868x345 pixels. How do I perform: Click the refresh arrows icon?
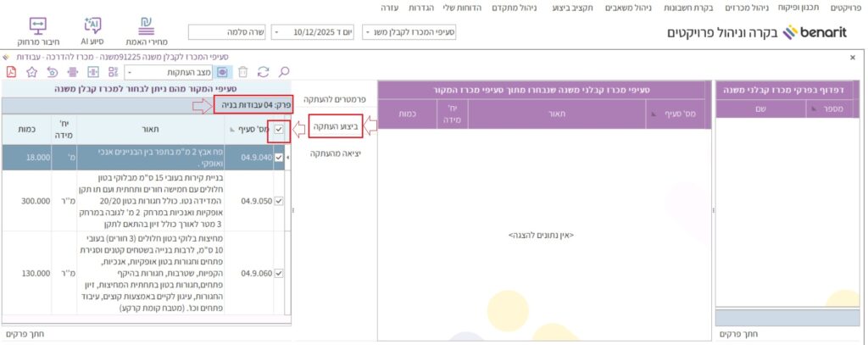(263, 72)
